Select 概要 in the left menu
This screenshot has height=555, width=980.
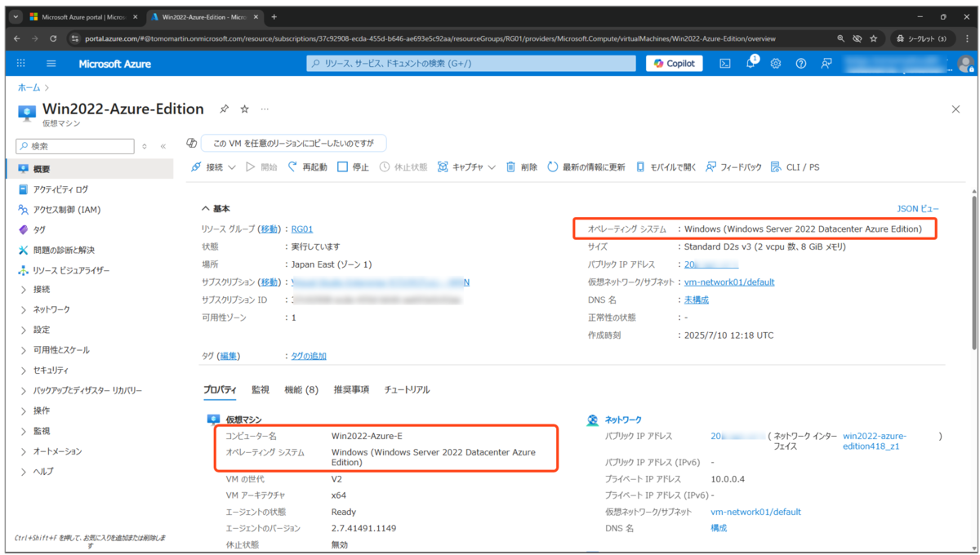[90, 169]
